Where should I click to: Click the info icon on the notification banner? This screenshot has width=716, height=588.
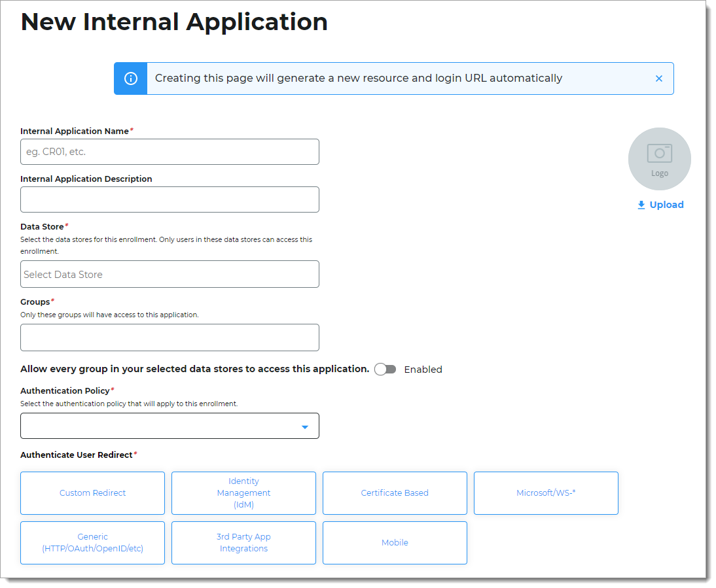click(x=130, y=78)
